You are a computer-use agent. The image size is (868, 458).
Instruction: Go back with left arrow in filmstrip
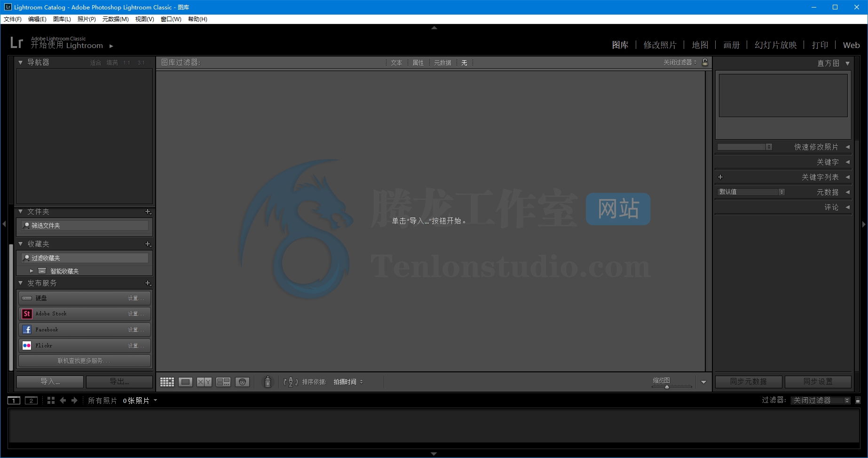[63, 400]
